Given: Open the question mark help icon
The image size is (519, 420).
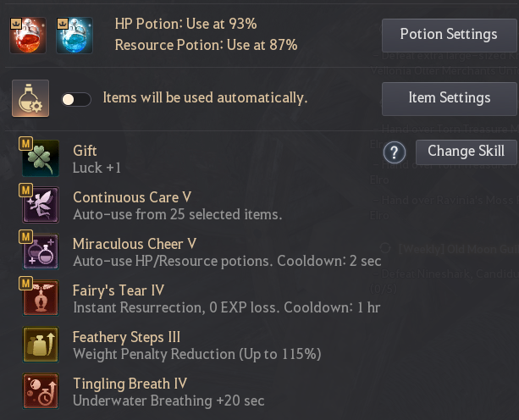Looking at the screenshot, I should [394, 152].
